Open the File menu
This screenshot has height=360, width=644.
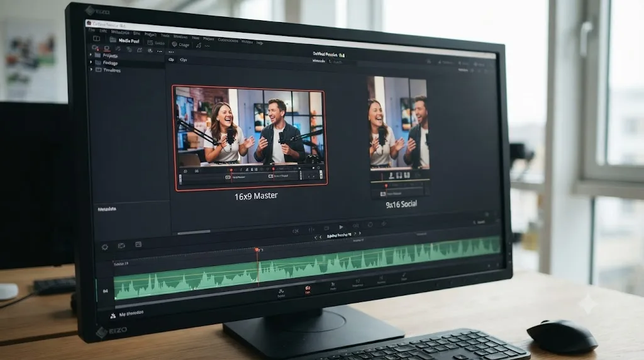click(x=92, y=30)
